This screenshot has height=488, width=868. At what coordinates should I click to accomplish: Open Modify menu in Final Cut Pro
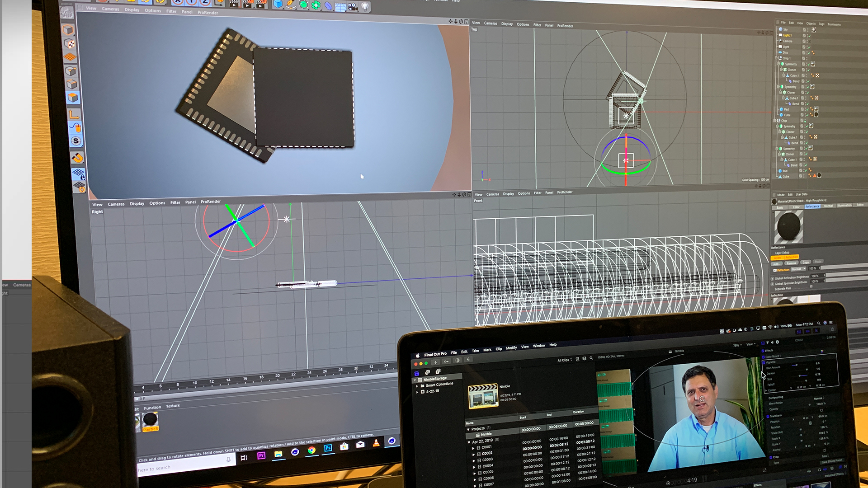511,348
